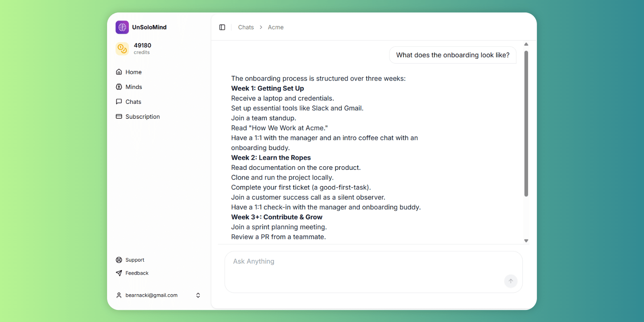Click the UnSoloMind brain logo icon
Screen dimensions: 644x322
122,27
